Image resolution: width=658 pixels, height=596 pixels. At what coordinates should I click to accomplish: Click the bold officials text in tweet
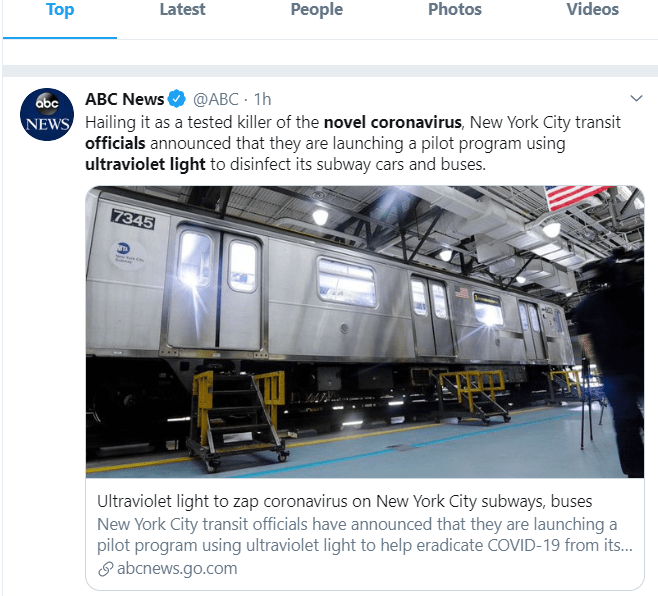[115, 144]
